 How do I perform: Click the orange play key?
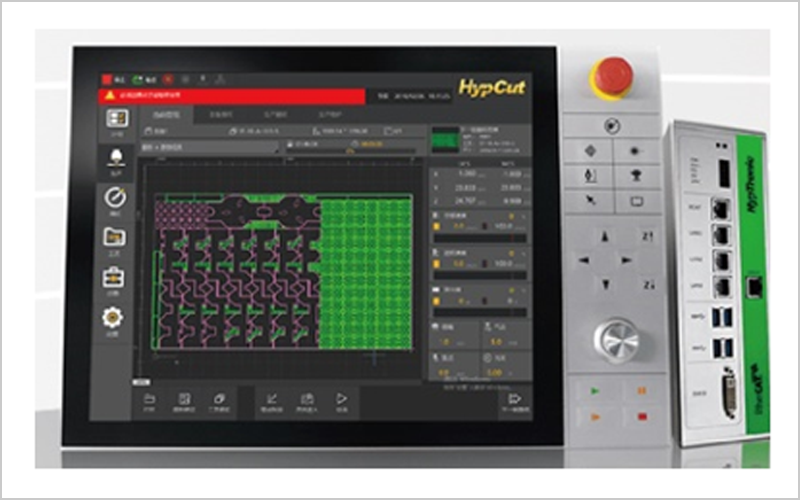(594, 417)
